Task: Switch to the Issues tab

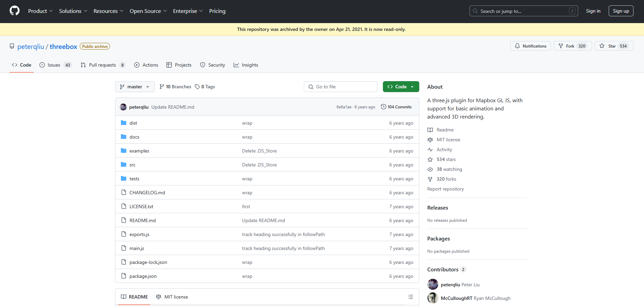Action: [x=54, y=65]
